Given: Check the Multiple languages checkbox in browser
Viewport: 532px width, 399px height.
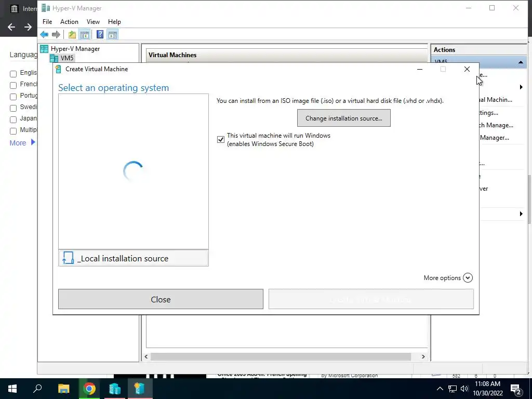Looking at the screenshot, I should coord(13,131).
